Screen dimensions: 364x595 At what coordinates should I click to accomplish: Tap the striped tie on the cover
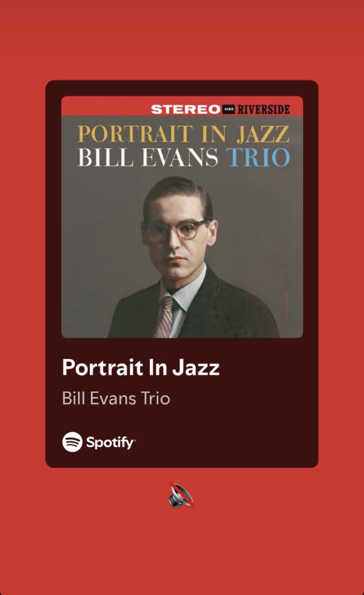point(165,317)
